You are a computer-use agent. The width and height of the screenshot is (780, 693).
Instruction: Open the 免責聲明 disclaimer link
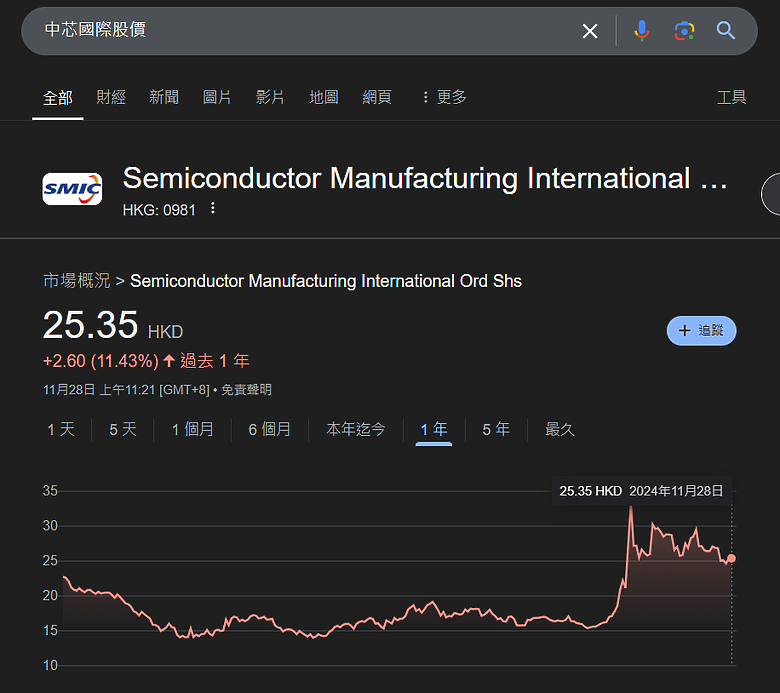pos(246,390)
